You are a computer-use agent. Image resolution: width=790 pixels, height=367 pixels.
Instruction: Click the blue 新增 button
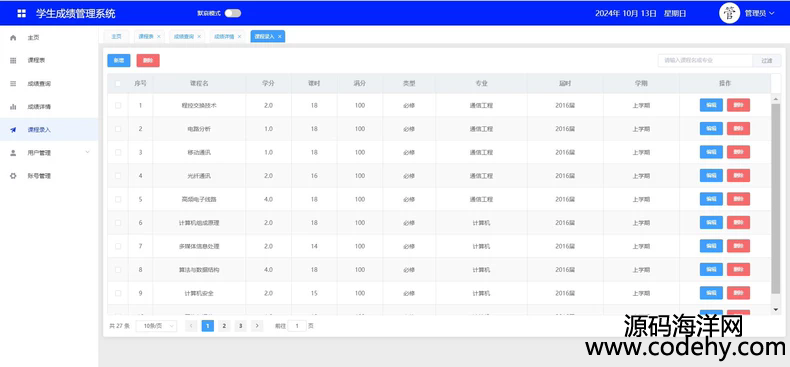click(x=119, y=60)
